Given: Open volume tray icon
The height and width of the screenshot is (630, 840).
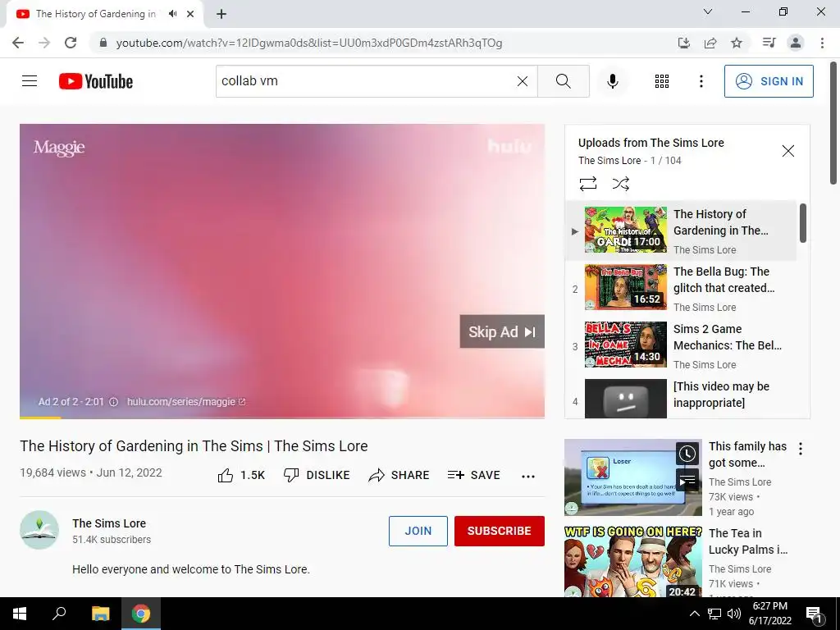Looking at the screenshot, I should coord(734,614).
